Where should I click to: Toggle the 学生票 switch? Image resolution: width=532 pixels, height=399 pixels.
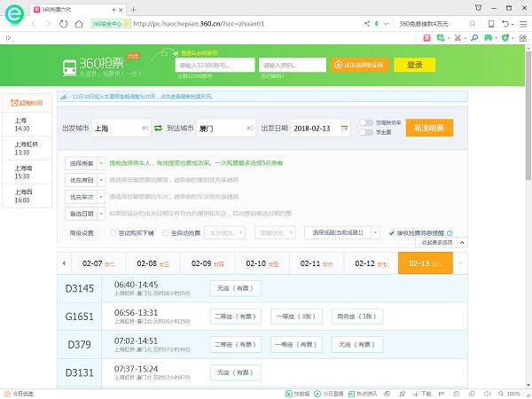coord(365,133)
